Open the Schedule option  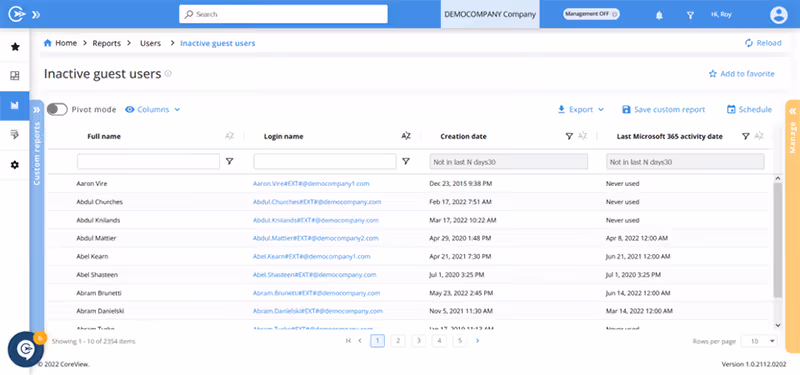(749, 109)
